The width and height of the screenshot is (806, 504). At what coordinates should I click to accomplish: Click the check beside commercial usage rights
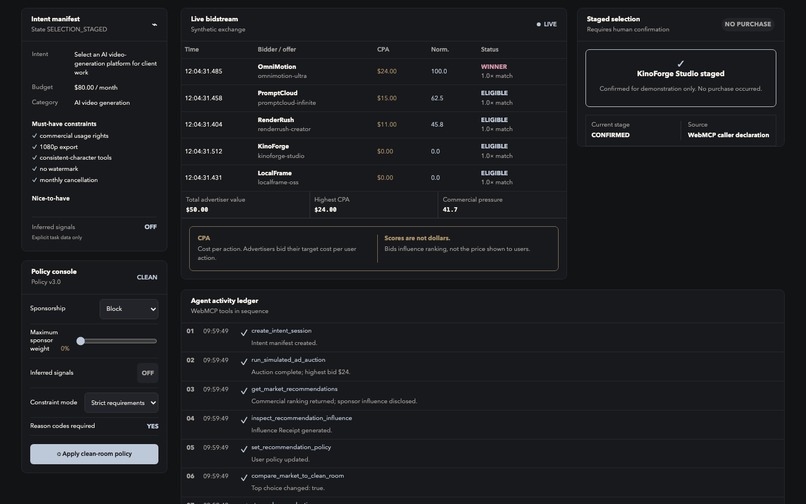[34, 136]
